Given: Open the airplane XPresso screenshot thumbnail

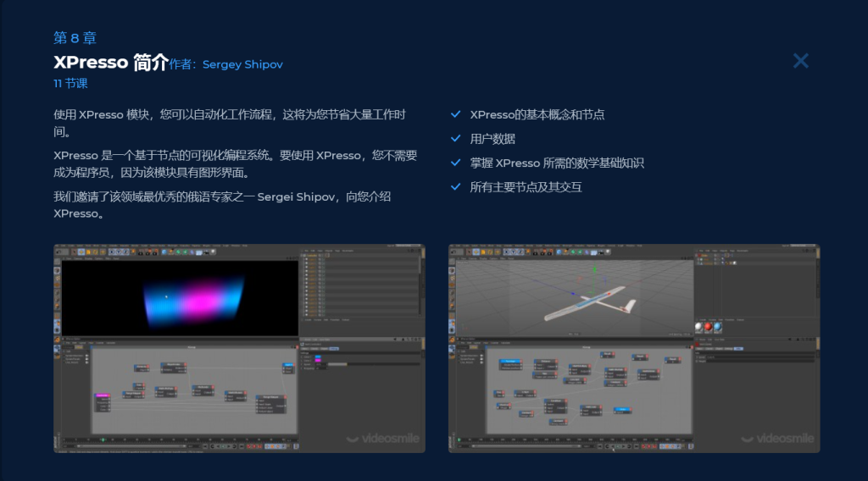Looking at the screenshot, I should point(634,348).
